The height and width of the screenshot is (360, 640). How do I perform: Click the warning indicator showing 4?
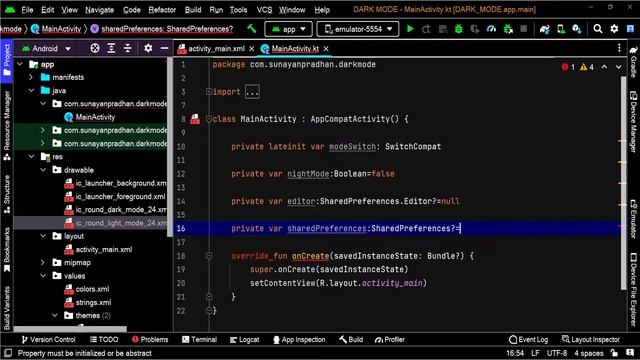(587, 67)
